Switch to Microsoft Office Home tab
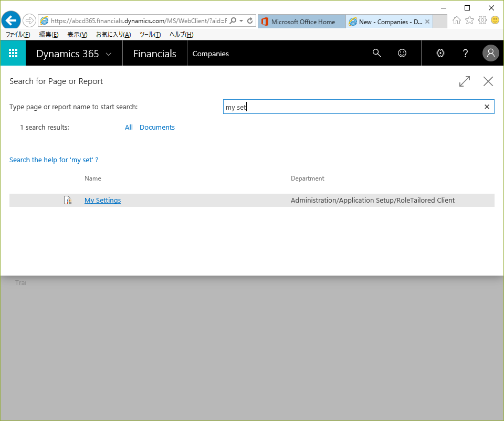Screen dimensions: 504x421 [x=302, y=22]
